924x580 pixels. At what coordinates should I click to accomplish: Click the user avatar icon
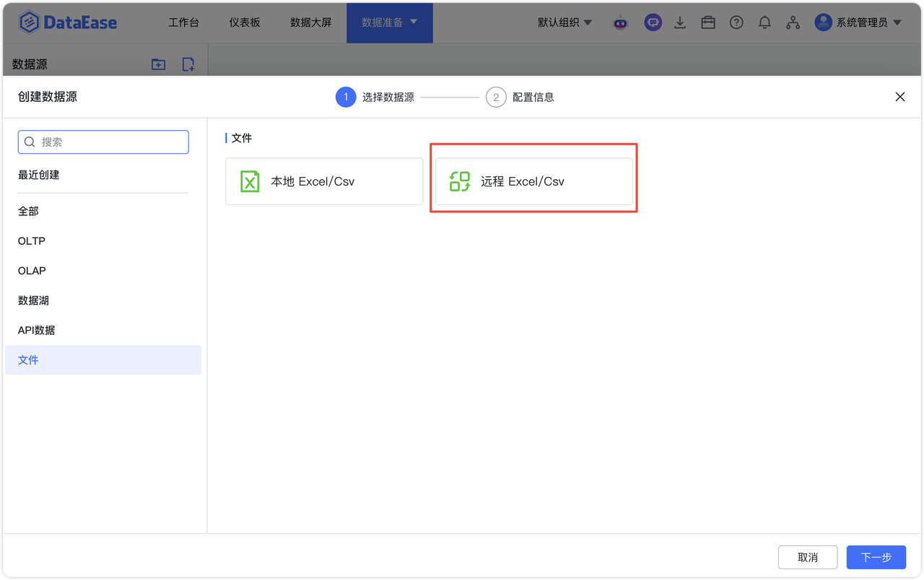click(823, 22)
